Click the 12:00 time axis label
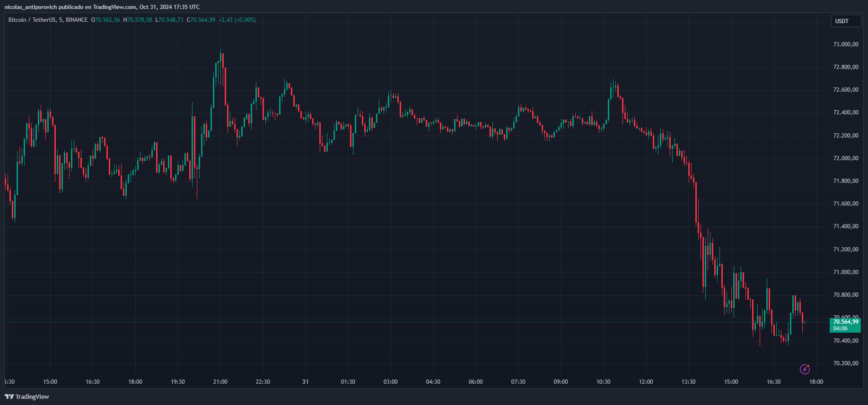The width and height of the screenshot is (868, 405). 646,382
